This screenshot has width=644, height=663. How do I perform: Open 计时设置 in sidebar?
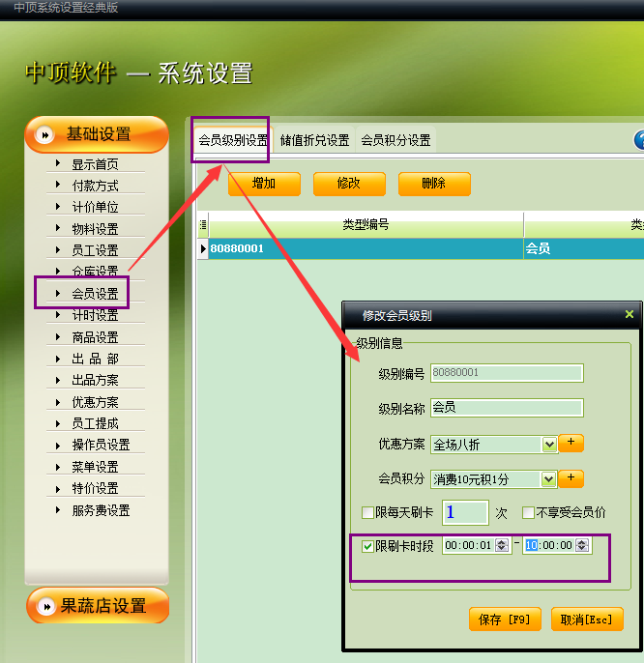[x=95, y=315]
